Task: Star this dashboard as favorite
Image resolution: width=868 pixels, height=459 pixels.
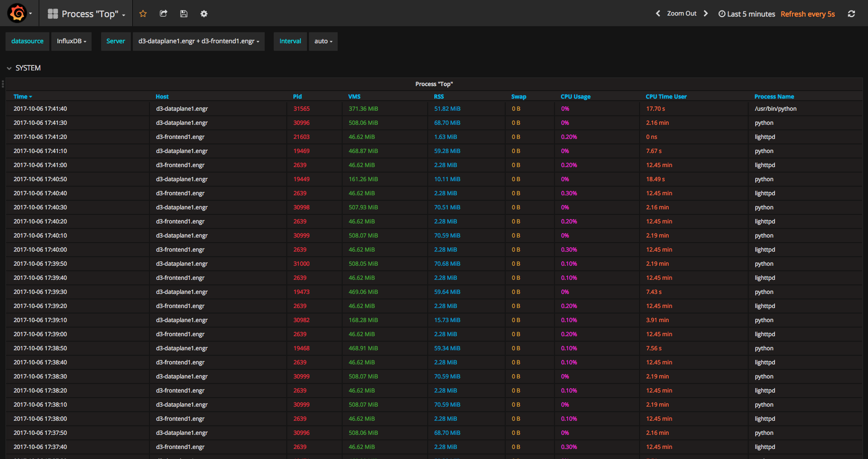Action: [143, 14]
